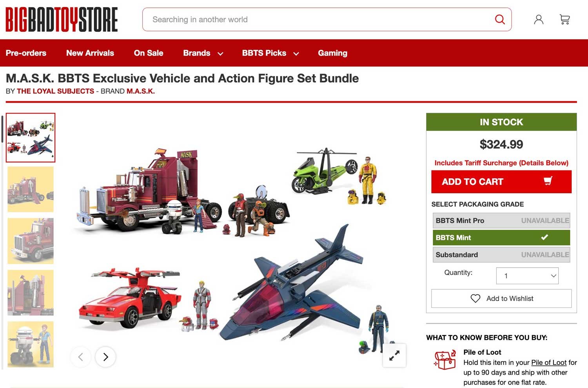Viewport: 588px width, 388px height.
Task: Go to the On Sale page
Action: [x=149, y=53]
